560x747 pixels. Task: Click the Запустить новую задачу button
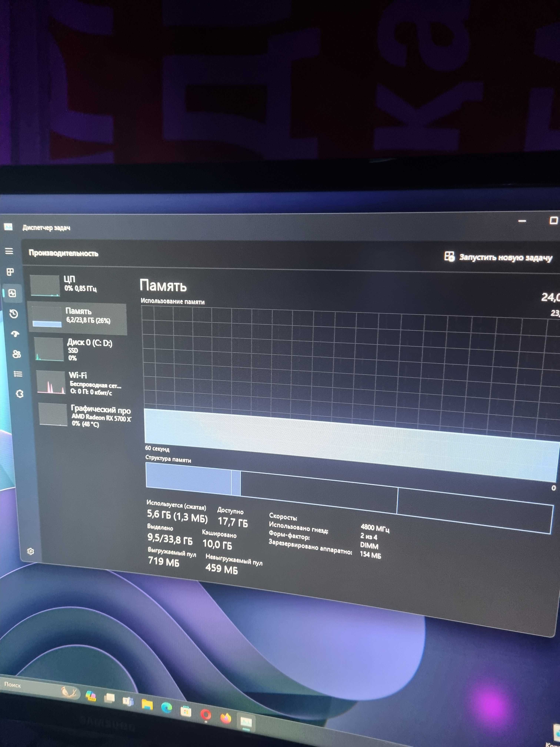(498, 257)
